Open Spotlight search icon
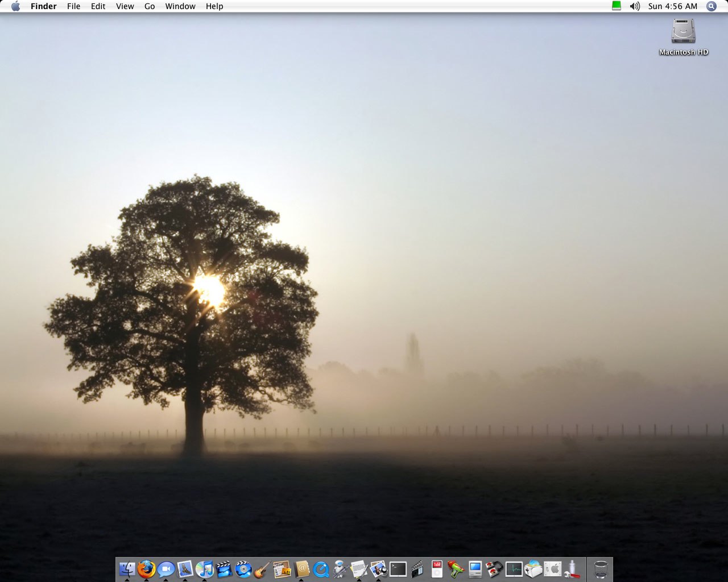Viewport: 728px width, 582px height. (712, 6)
